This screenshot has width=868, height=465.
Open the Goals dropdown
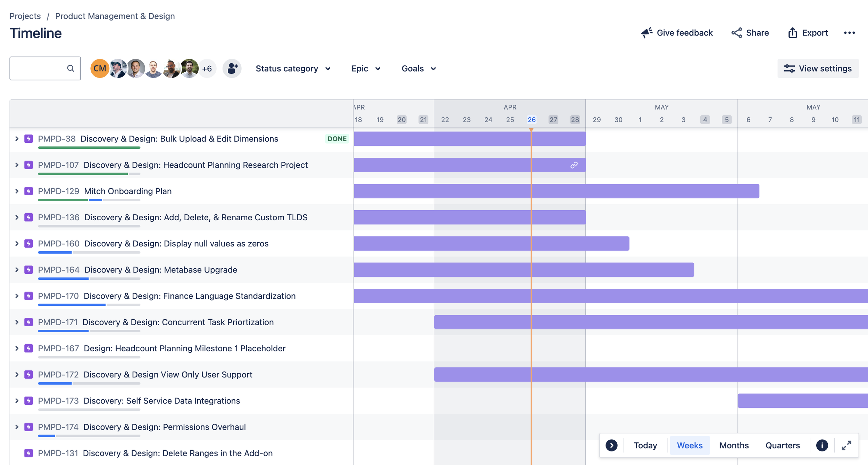click(x=418, y=68)
